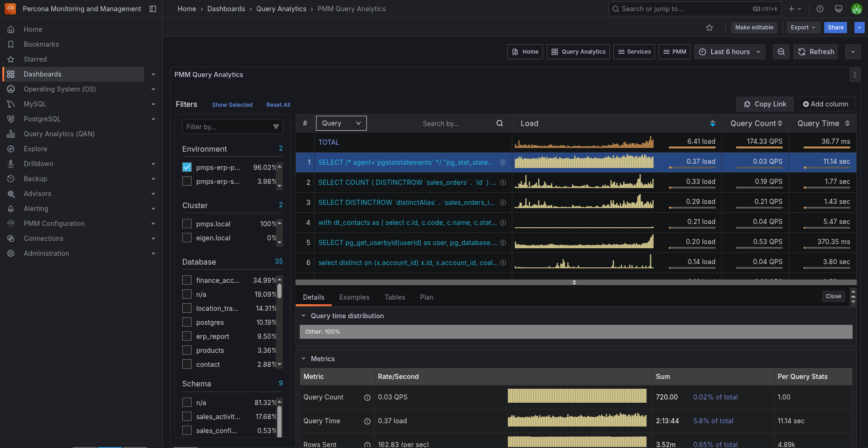Mark dashboard as favorite star icon
This screenshot has width=868, height=448.
pyautogui.click(x=710, y=28)
